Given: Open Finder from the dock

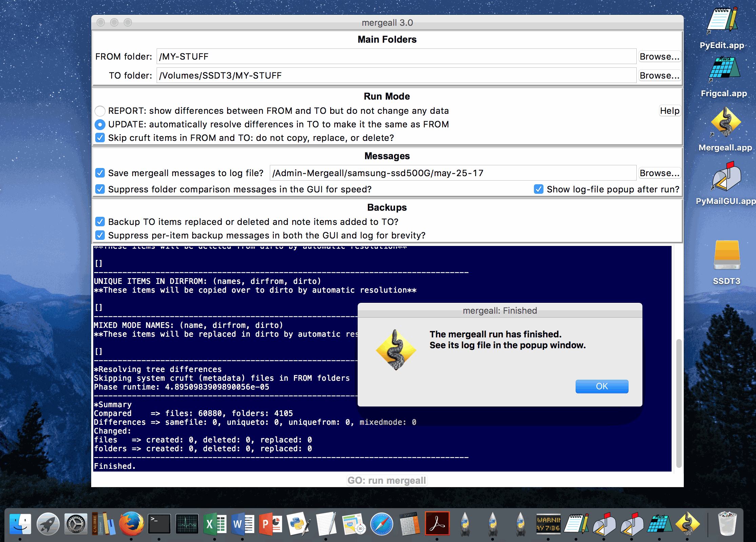Looking at the screenshot, I should point(20,524).
